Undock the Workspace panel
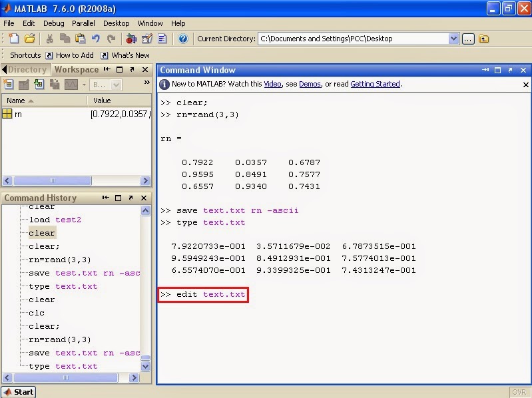Screen dimensions: 532x398 click(133, 69)
